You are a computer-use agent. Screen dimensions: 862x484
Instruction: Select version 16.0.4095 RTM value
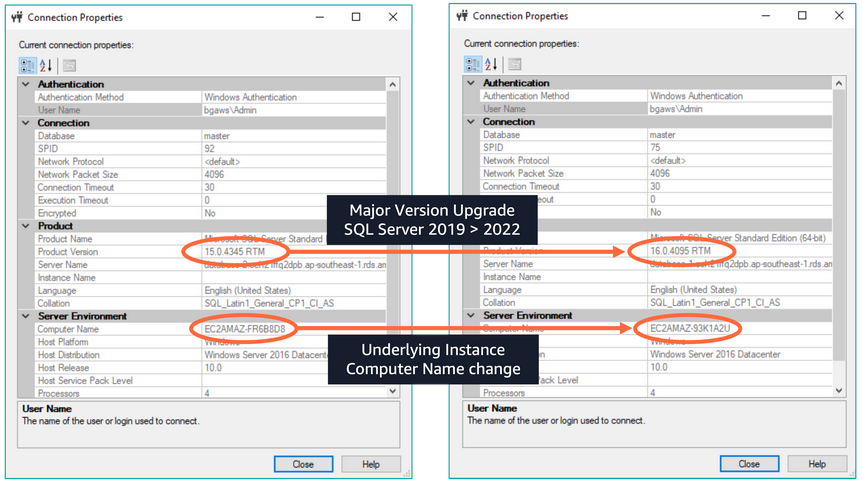[x=681, y=251]
